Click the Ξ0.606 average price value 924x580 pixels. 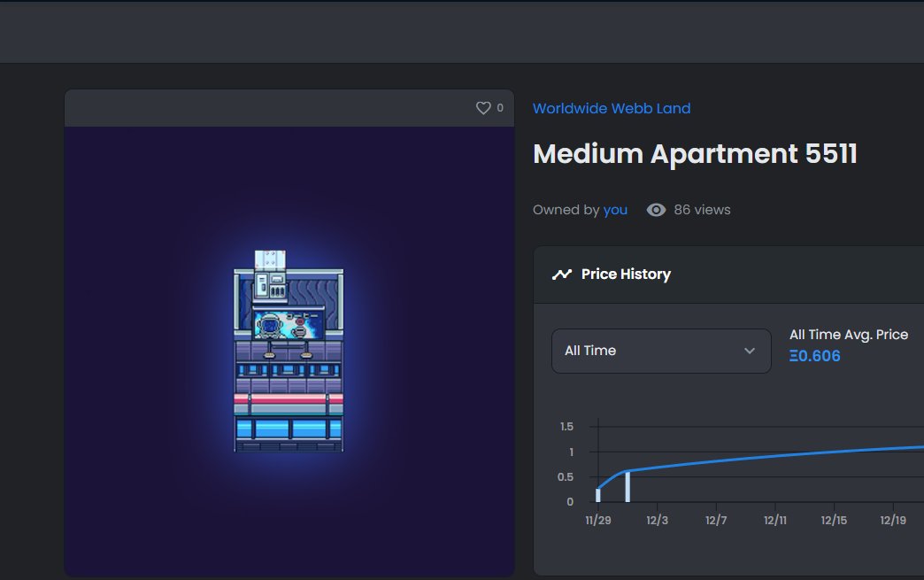coord(815,356)
